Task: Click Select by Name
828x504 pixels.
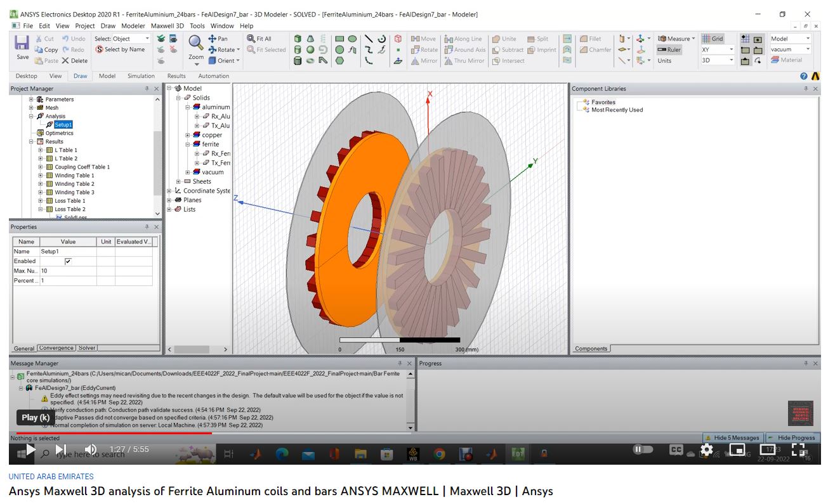Action: click(x=120, y=49)
